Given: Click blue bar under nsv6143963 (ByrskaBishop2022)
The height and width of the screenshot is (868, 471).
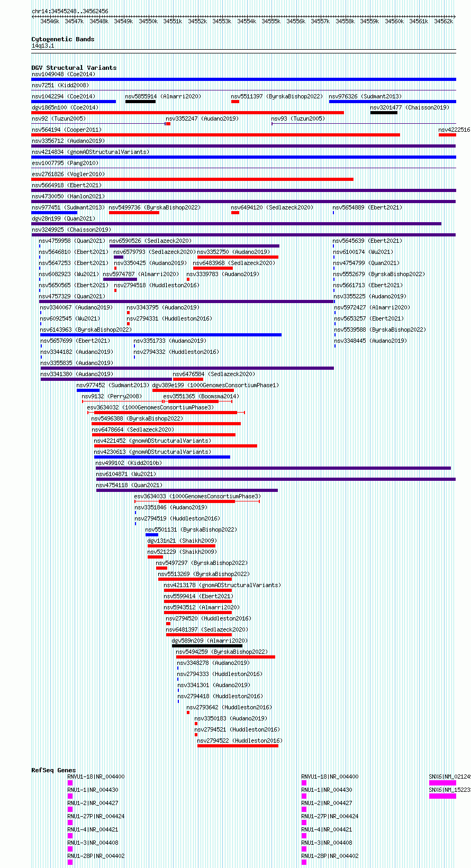Looking at the screenshot, I should click(161, 335).
